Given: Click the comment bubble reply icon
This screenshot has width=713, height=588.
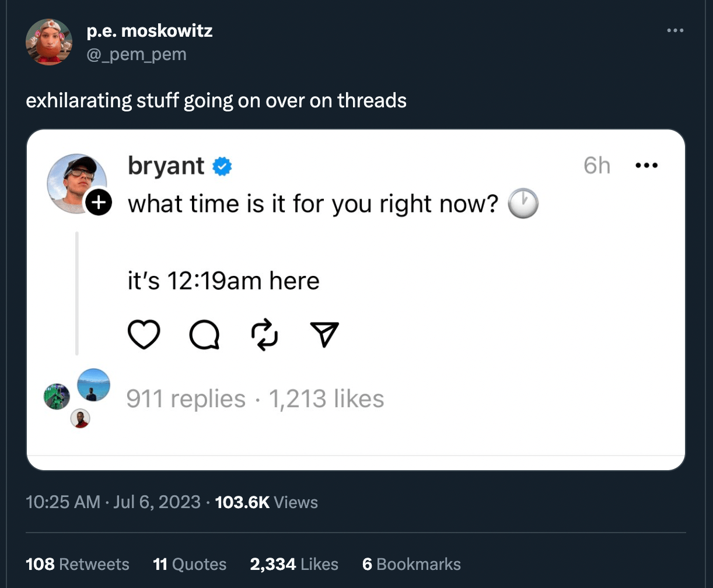Looking at the screenshot, I should pyautogui.click(x=204, y=335).
